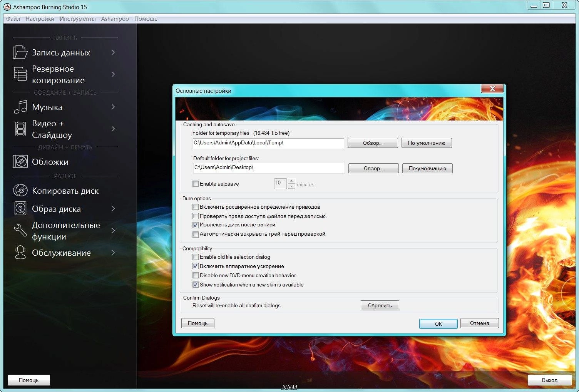Screen dimensions: 579x392
Task: Tick Enable old file selection dialog
Action: pyautogui.click(x=196, y=257)
